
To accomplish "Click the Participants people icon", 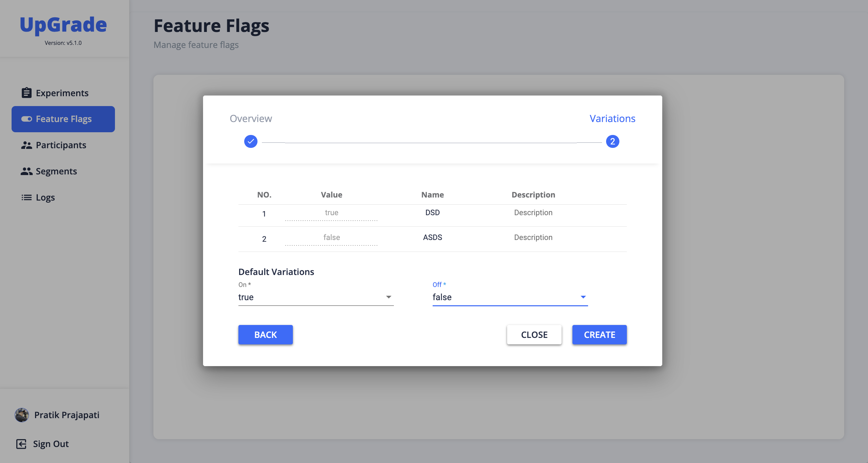I will [27, 145].
